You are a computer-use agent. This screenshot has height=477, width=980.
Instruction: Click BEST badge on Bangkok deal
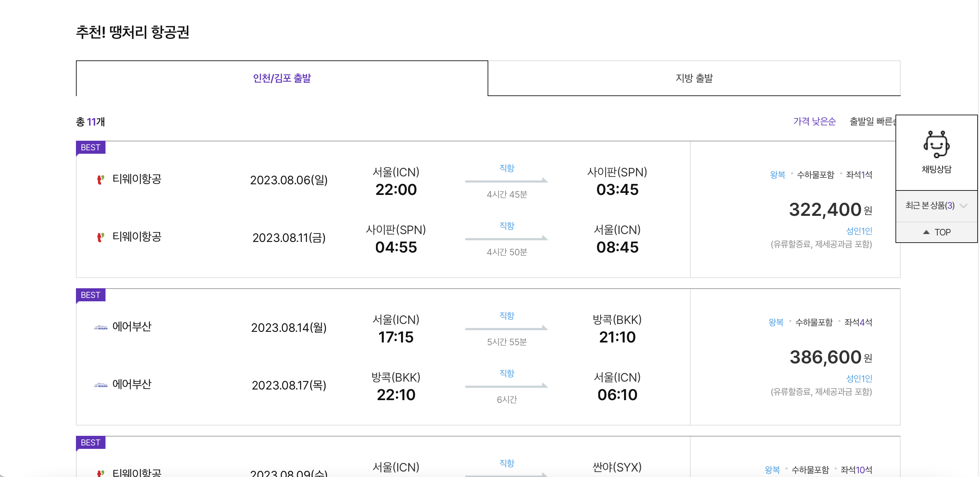(91, 295)
